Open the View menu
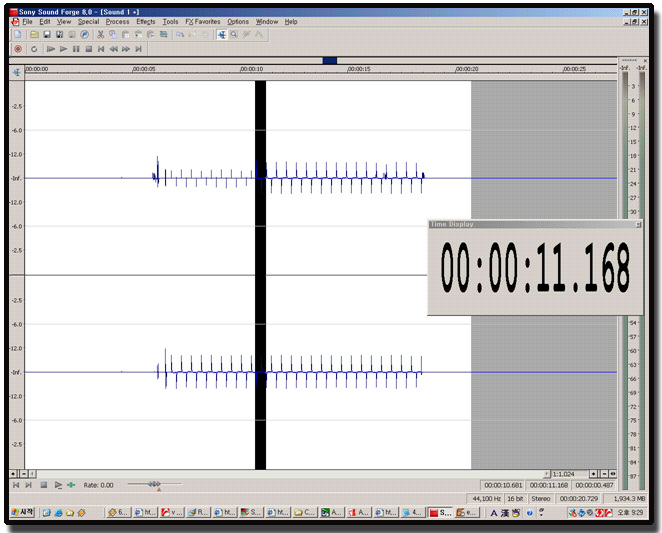The height and width of the screenshot is (533, 662). pyautogui.click(x=64, y=22)
